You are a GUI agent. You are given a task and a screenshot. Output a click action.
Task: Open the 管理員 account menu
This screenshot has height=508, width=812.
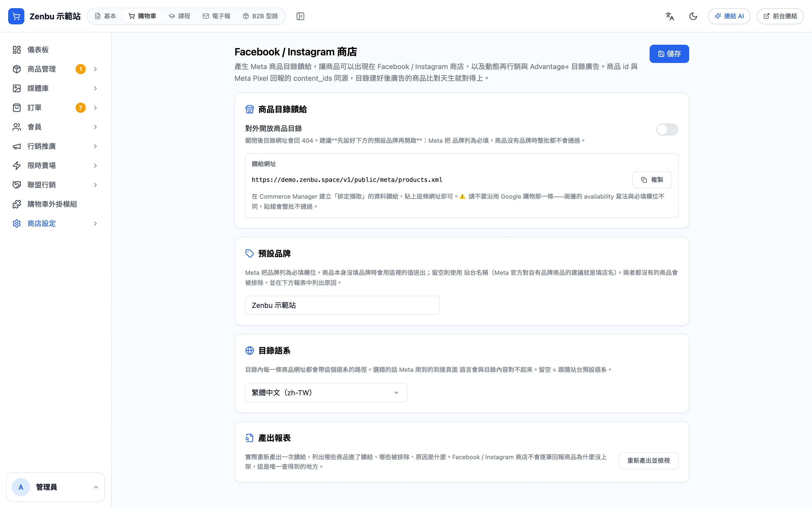55,487
